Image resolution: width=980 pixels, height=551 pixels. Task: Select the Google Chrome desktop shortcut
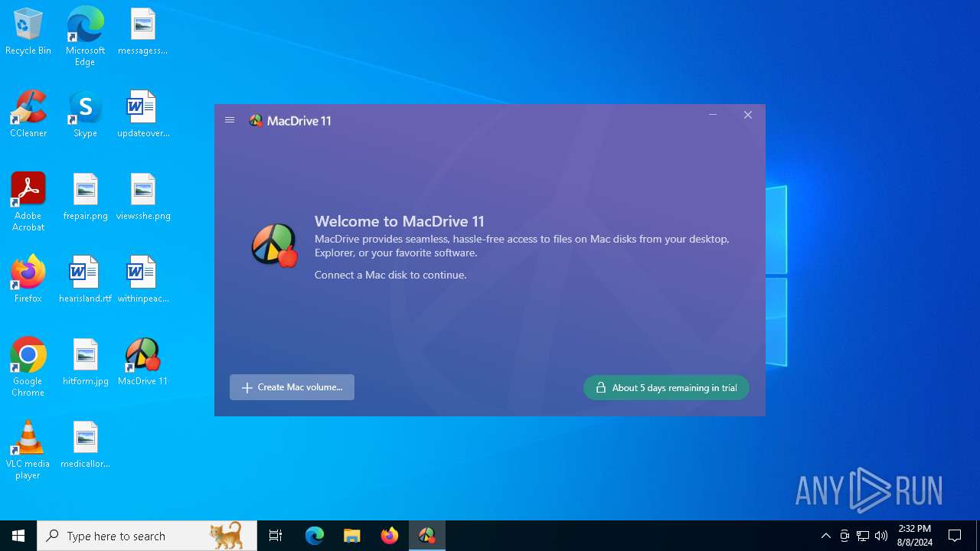28,367
